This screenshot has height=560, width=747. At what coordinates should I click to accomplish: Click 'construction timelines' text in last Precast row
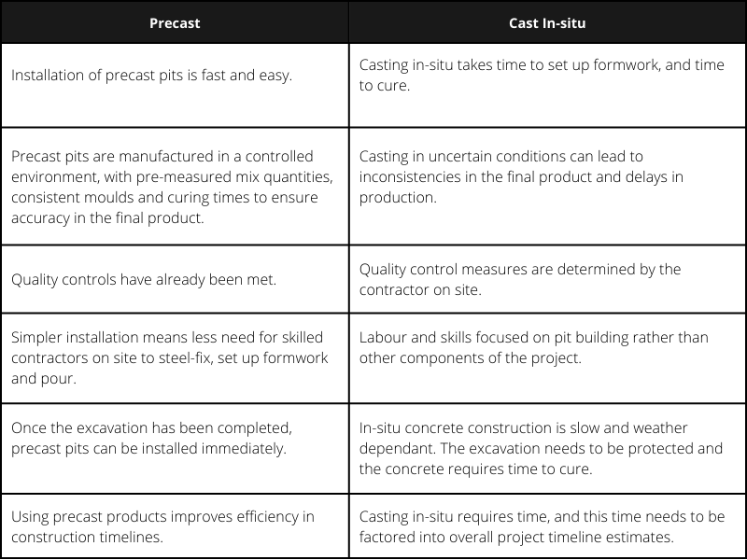click(87, 538)
